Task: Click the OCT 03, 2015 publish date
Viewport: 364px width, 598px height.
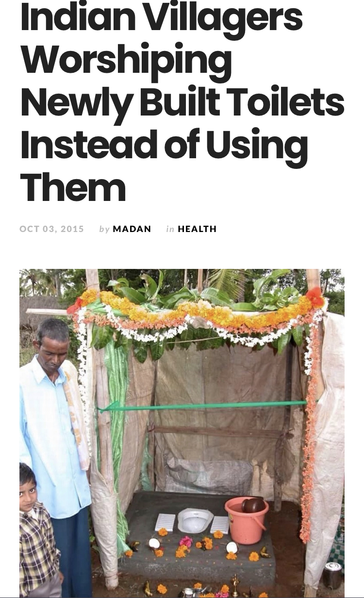Action: 52,229
